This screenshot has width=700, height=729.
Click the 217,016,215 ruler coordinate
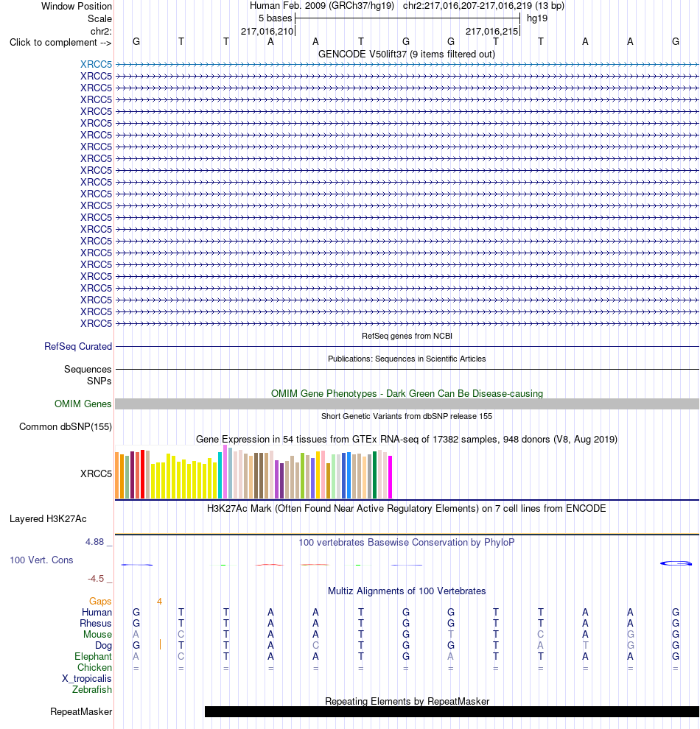click(491, 31)
